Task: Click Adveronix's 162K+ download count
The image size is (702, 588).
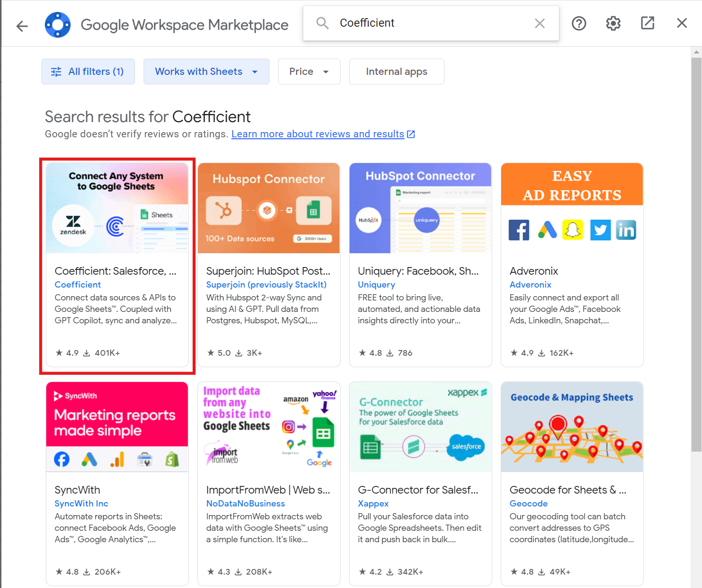Action: (556, 353)
